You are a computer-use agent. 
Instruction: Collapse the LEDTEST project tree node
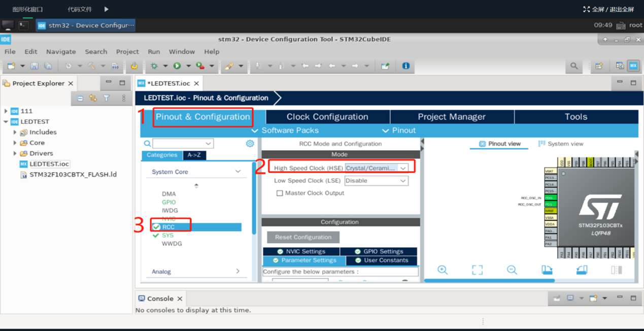tap(6, 122)
